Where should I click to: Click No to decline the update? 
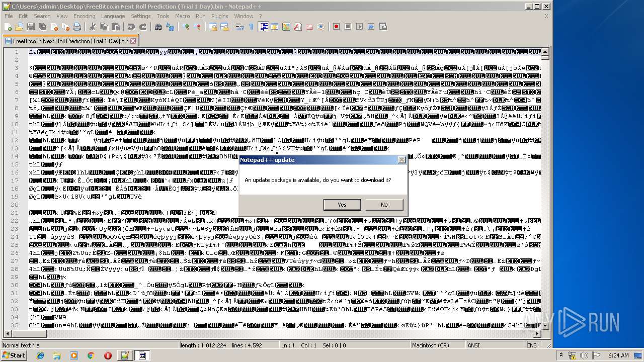click(384, 205)
